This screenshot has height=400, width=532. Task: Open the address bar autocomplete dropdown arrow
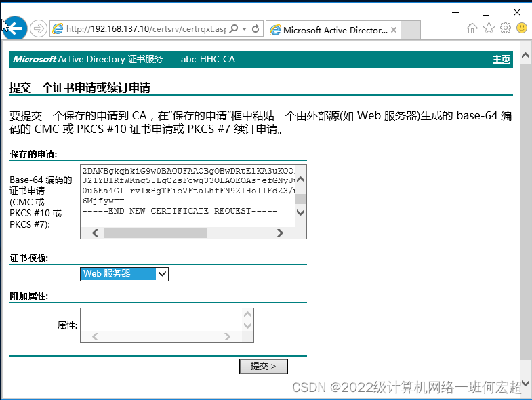244,29
